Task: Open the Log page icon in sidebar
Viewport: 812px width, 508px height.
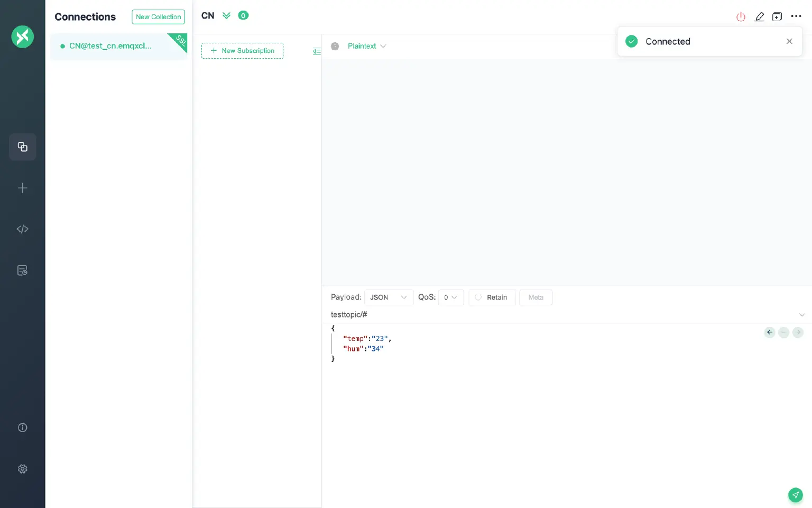Action: [x=22, y=270]
